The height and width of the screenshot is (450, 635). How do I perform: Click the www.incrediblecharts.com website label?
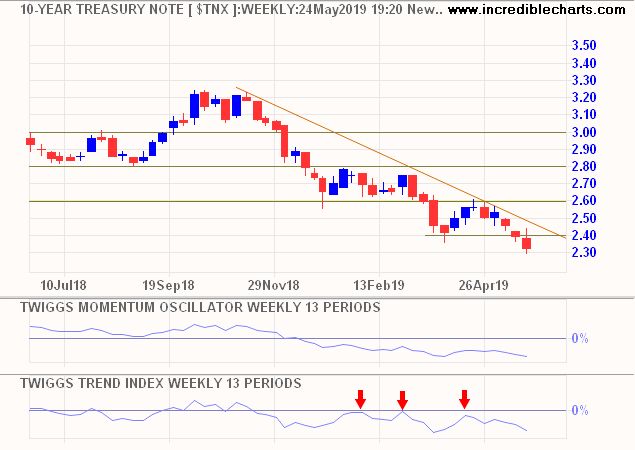[537, 9]
